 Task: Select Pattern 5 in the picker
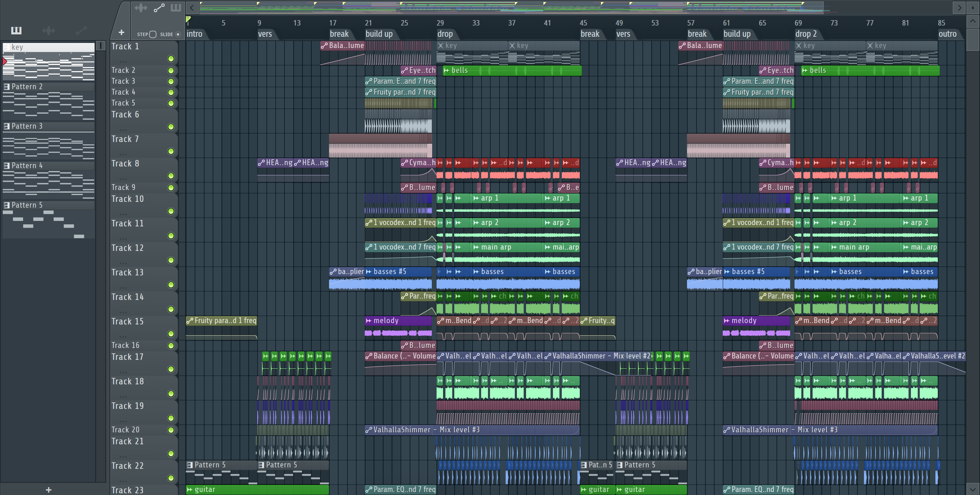tap(49, 206)
